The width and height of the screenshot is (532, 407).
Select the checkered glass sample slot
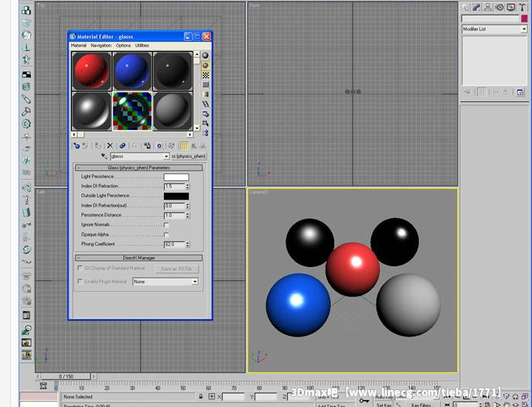click(x=132, y=111)
